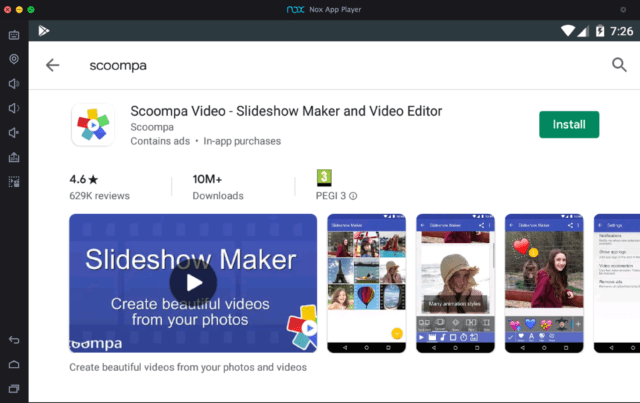Install Scoompa Video app
The height and width of the screenshot is (403, 640).
[x=569, y=125]
